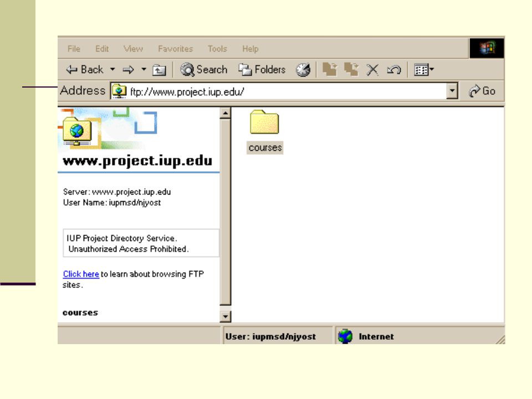This screenshot has width=532, height=399.
Task: Open the History clock icon
Action: pyautogui.click(x=303, y=70)
